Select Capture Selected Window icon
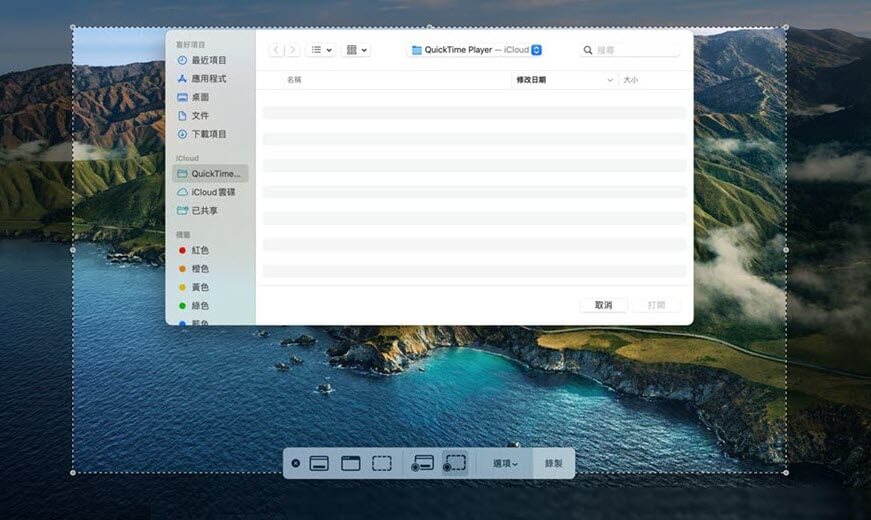871x520 pixels. click(x=351, y=463)
